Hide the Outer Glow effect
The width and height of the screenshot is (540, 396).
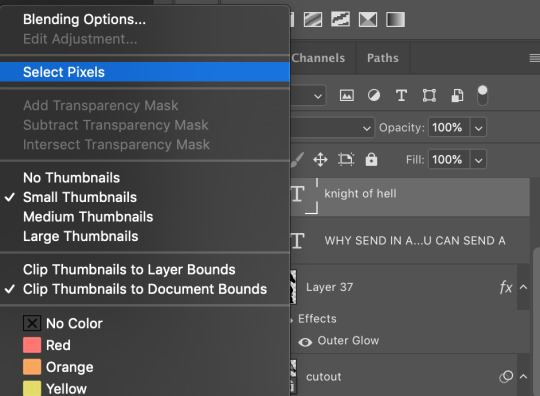(x=305, y=342)
